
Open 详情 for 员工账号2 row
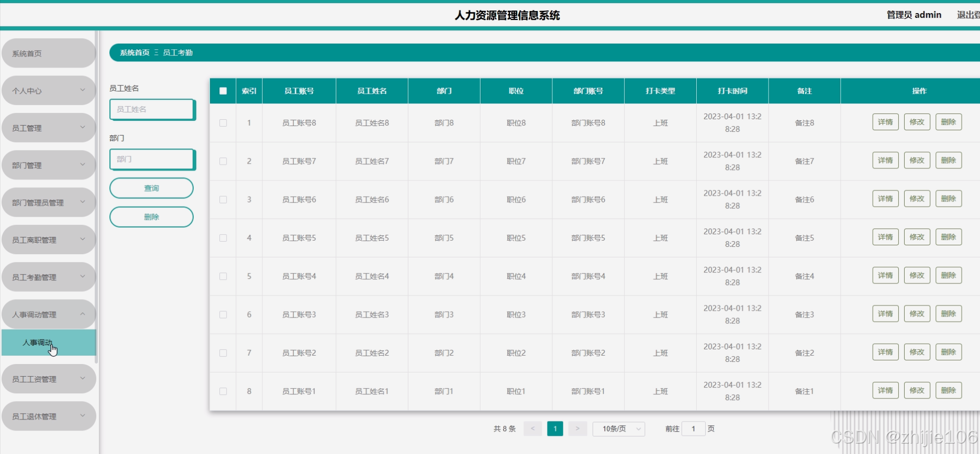(x=885, y=352)
